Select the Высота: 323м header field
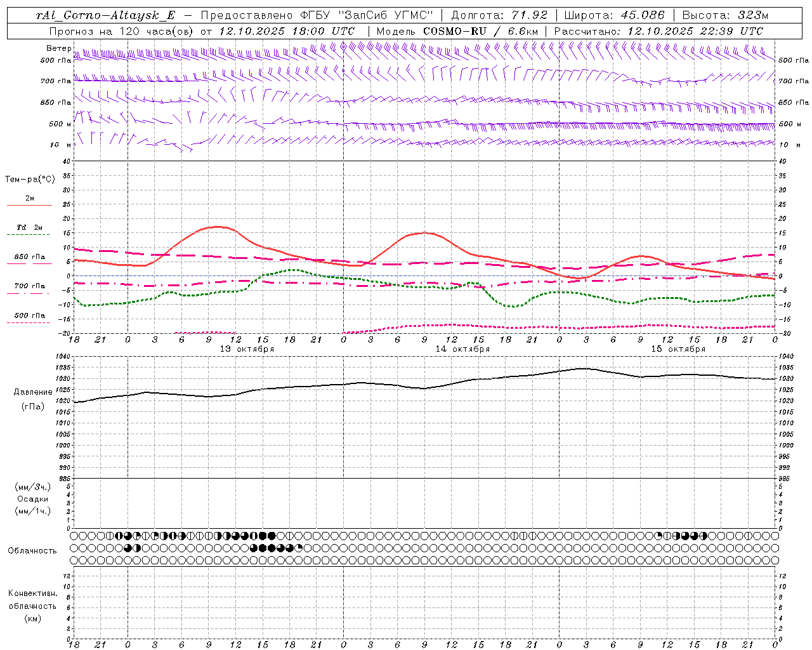This screenshot has height=650, width=812. point(725,15)
